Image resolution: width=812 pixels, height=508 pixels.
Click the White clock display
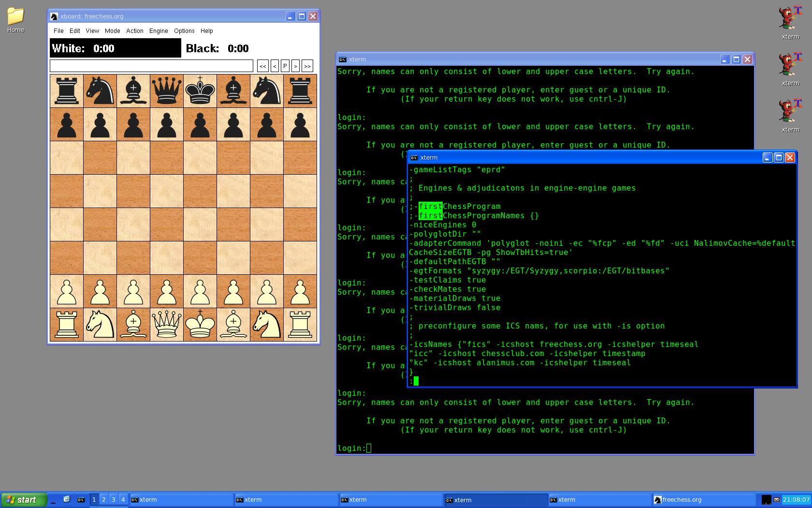click(116, 48)
